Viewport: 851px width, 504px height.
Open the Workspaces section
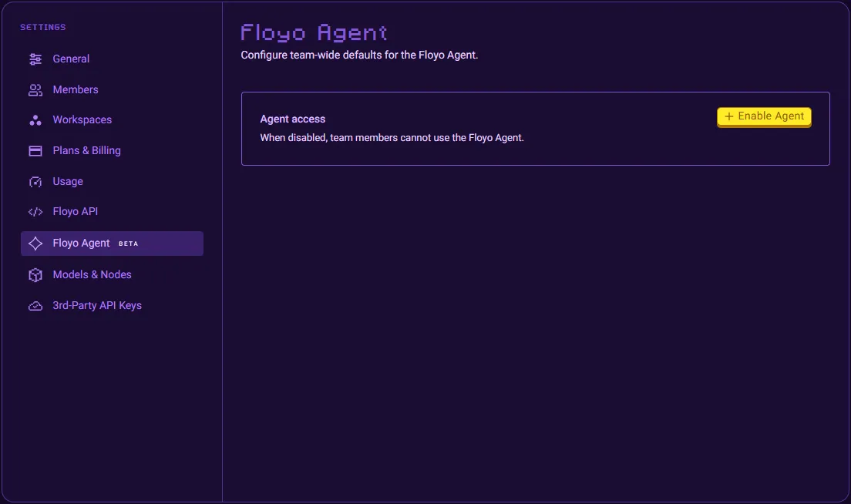[x=112, y=120]
